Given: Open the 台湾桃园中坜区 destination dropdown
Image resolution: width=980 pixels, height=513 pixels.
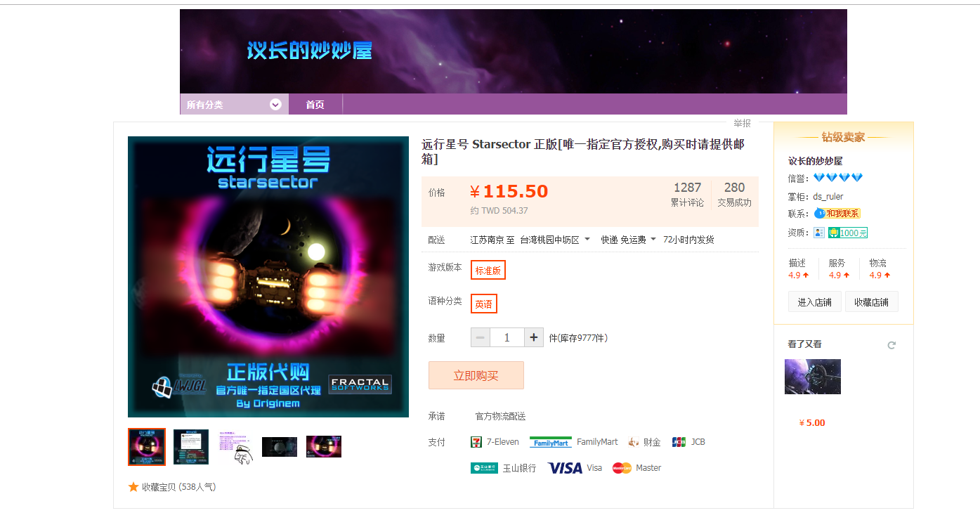Looking at the screenshot, I should 555,240.
